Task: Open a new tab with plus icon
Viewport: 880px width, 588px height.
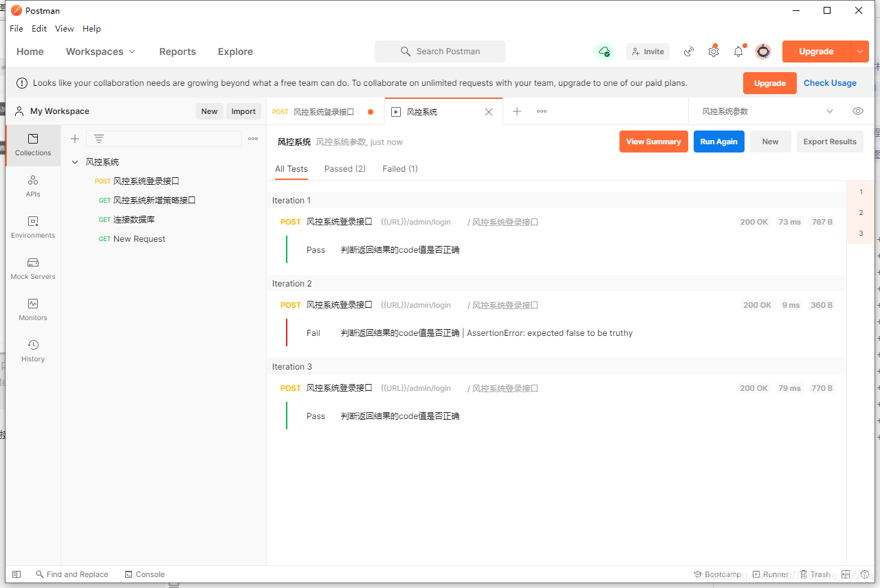Action: (517, 111)
